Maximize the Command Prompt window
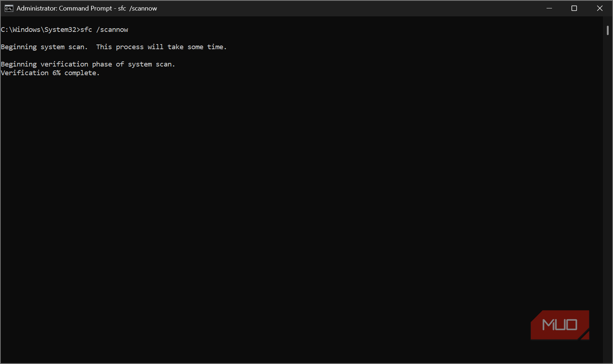 574,8
